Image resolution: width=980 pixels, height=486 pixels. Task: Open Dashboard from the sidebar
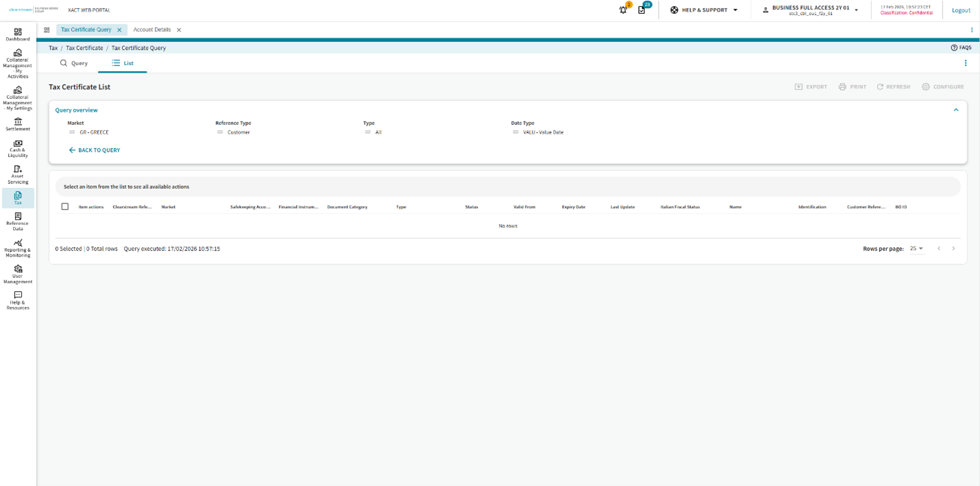coord(18,34)
